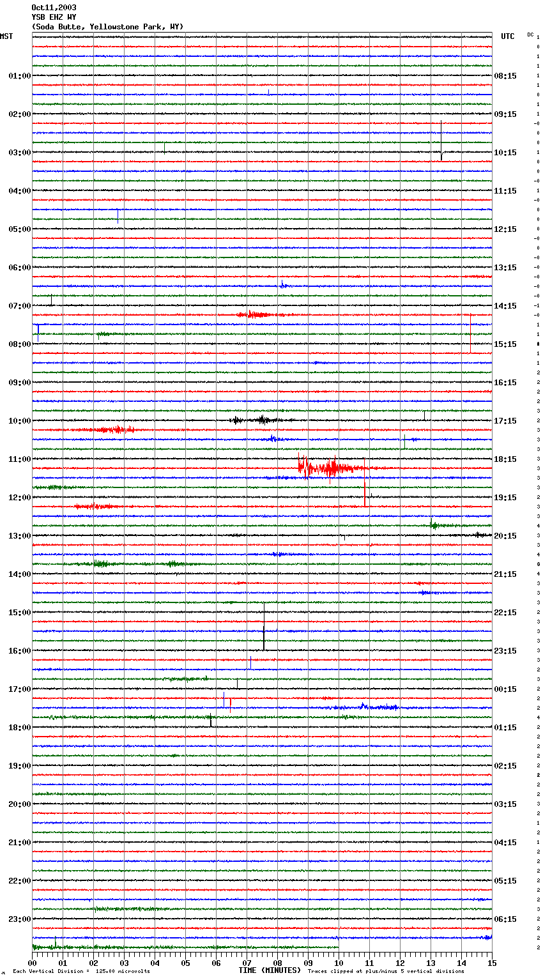Click the '21:15' UTC time label
The image size is (543, 980).
(x=505, y=574)
